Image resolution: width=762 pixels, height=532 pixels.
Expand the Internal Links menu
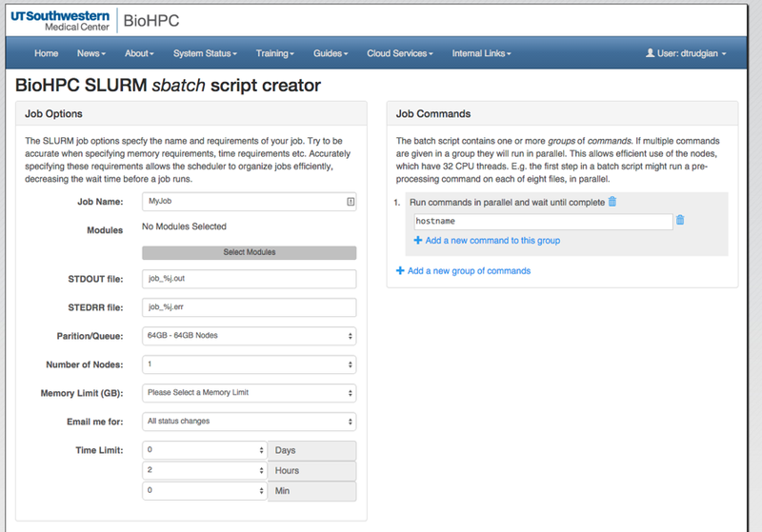pos(482,53)
